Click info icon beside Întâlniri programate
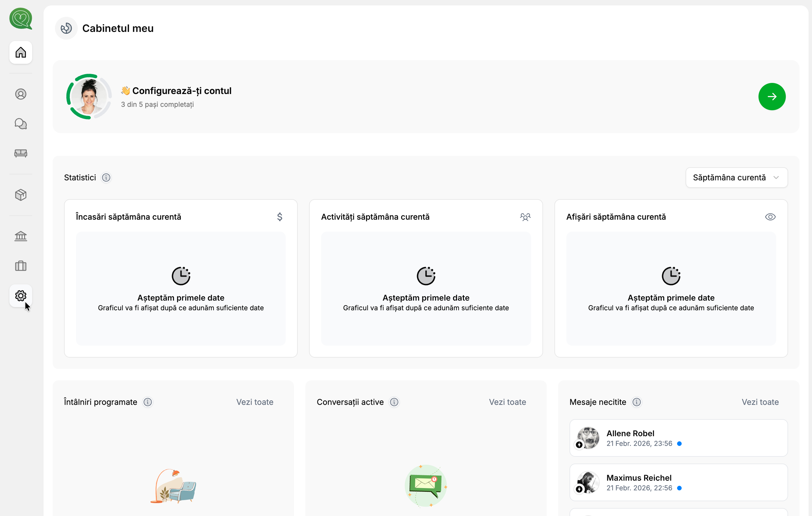The image size is (812, 516). coord(148,402)
